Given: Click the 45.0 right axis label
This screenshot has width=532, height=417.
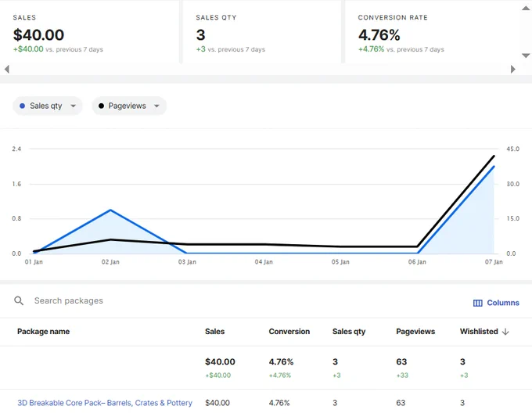Looking at the screenshot, I should pos(512,149).
